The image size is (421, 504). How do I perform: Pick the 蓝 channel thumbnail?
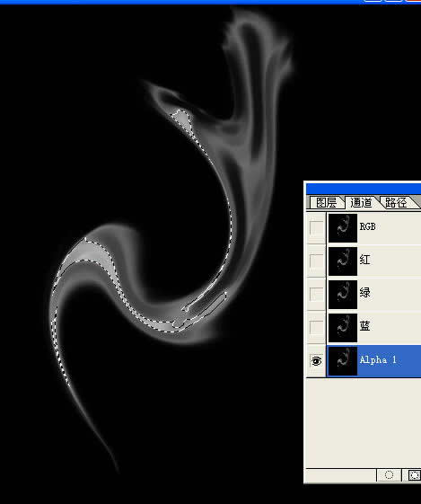click(343, 328)
